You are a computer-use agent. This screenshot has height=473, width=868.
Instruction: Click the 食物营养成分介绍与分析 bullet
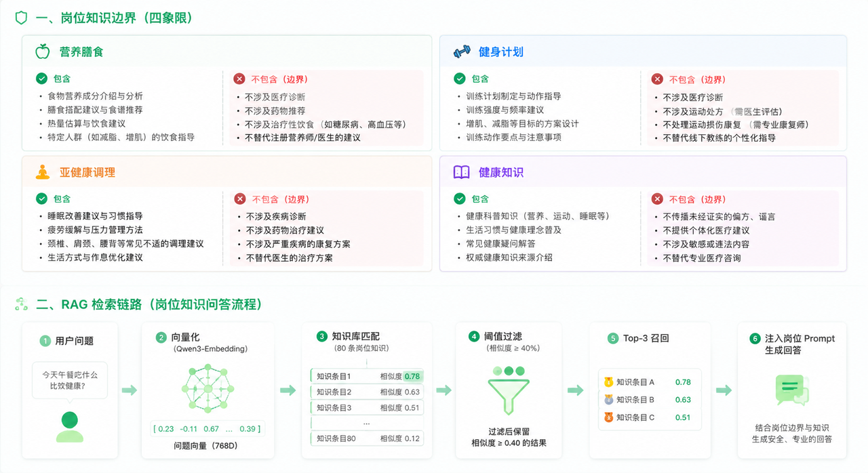pos(95,96)
